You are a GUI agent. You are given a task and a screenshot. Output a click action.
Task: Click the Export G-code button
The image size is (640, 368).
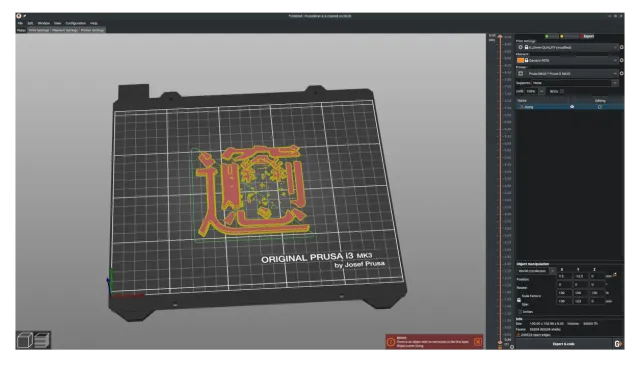pyautogui.click(x=564, y=344)
